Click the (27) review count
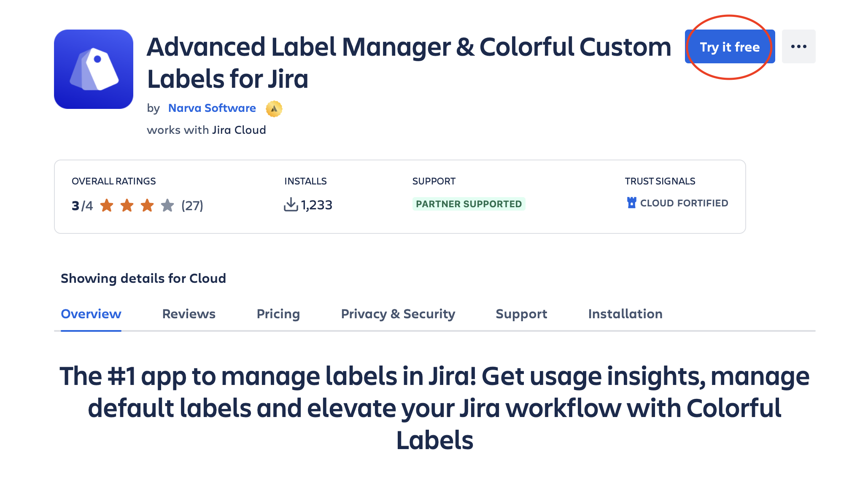This screenshot has height=493, width=868. [192, 206]
